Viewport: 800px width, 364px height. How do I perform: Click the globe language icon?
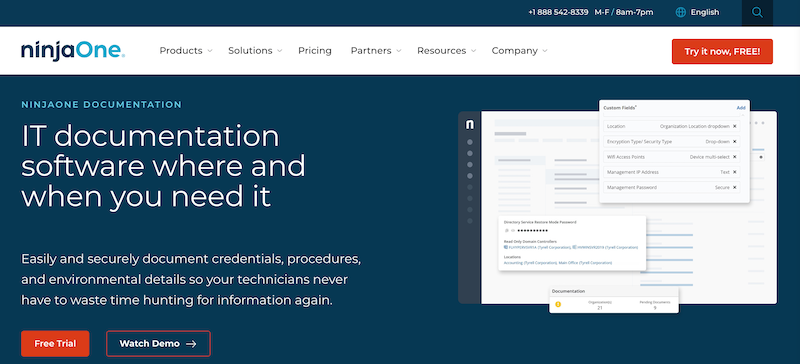tap(681, 12)
